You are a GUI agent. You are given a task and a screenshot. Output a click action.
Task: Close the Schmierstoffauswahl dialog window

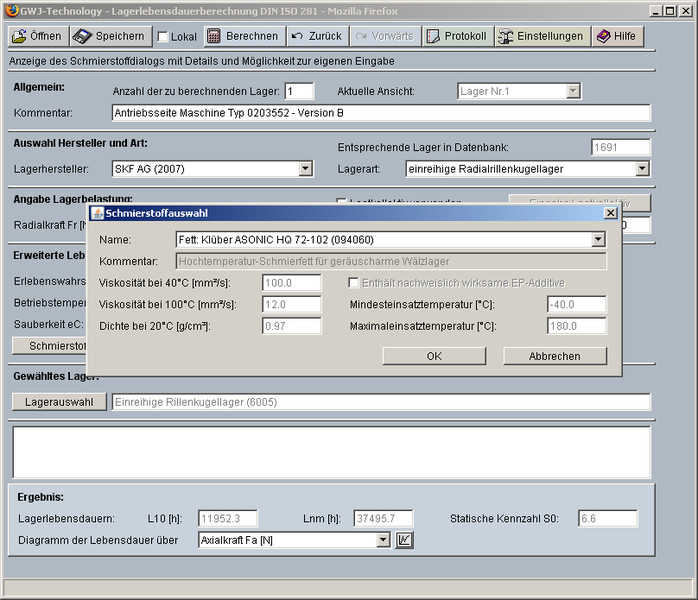tap(610, 213)
